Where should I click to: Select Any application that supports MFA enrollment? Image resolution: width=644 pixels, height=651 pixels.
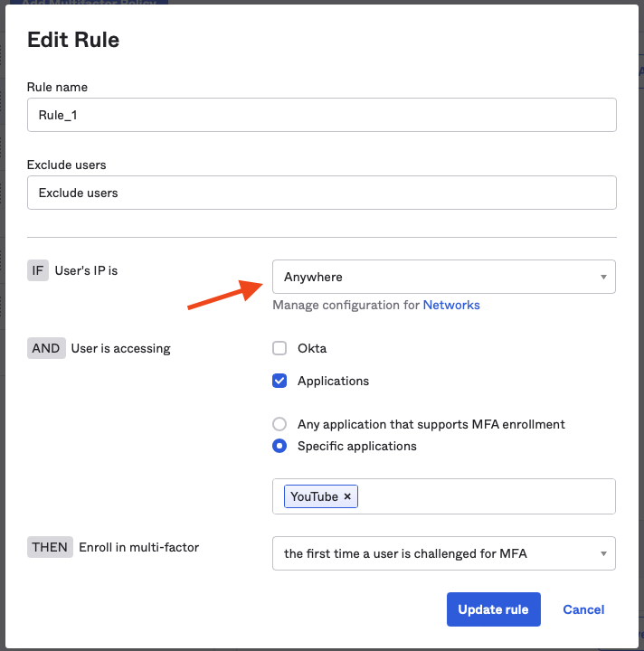click(279, 424)
